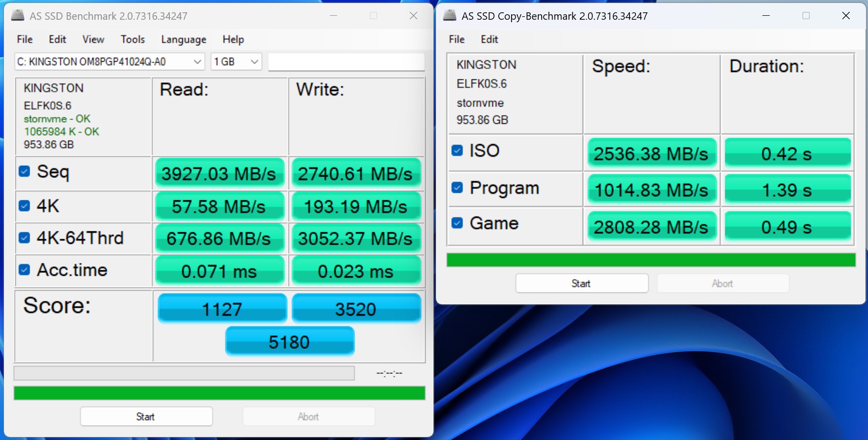The width and height of the screenshot is (868, 440).
Task: Click Abort button in Copy-Benchmark window
Action: (722, 284)
